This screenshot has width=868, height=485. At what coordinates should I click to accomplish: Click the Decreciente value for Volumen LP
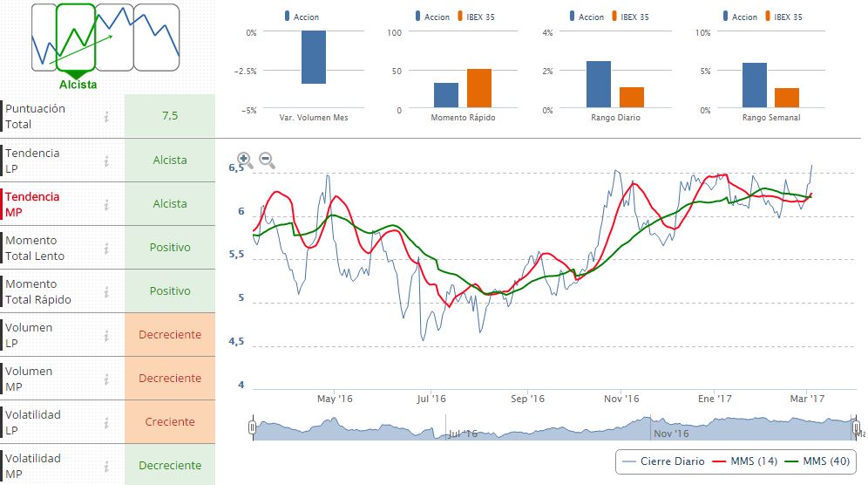tap(169, 335)
